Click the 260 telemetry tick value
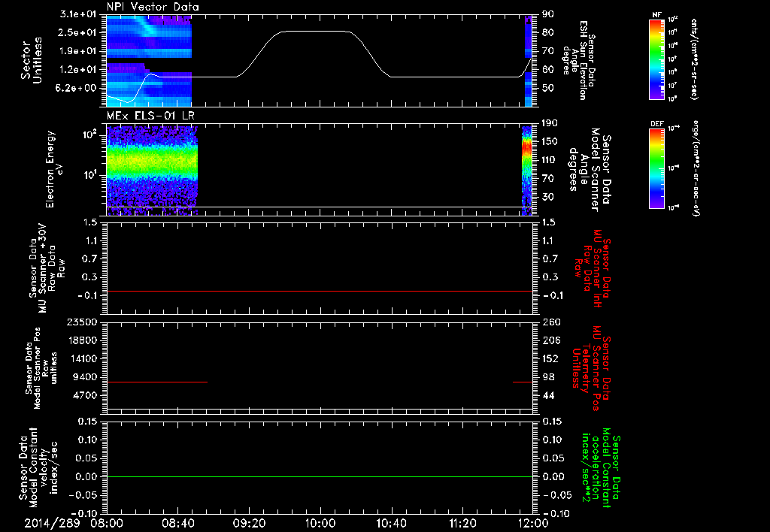Screen dimensions: 770x532 coord(550,322)
